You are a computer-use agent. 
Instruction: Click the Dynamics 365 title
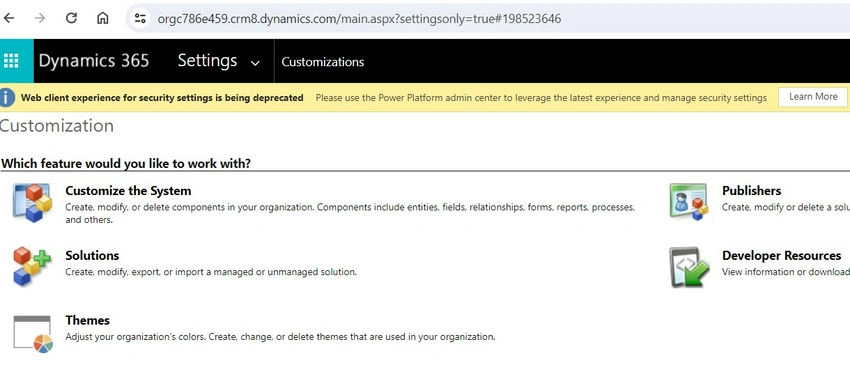pyautogui.click(x=94, y=61)
